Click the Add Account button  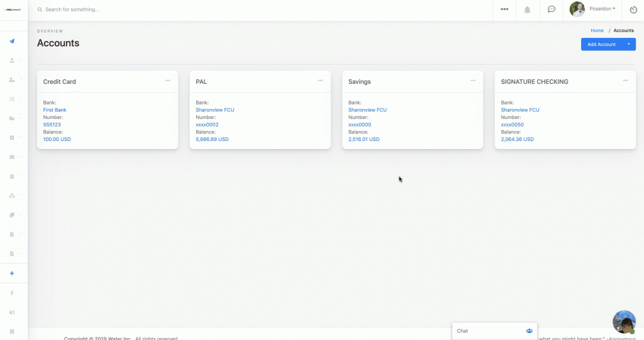click(x=601, y=44)
